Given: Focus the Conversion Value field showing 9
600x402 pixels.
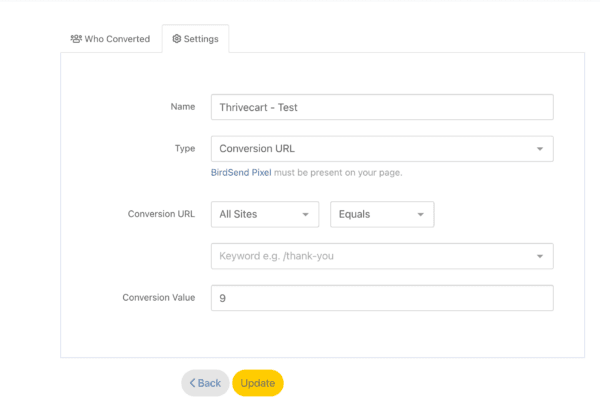Looking at the screenshot, I should coord(381,298).
